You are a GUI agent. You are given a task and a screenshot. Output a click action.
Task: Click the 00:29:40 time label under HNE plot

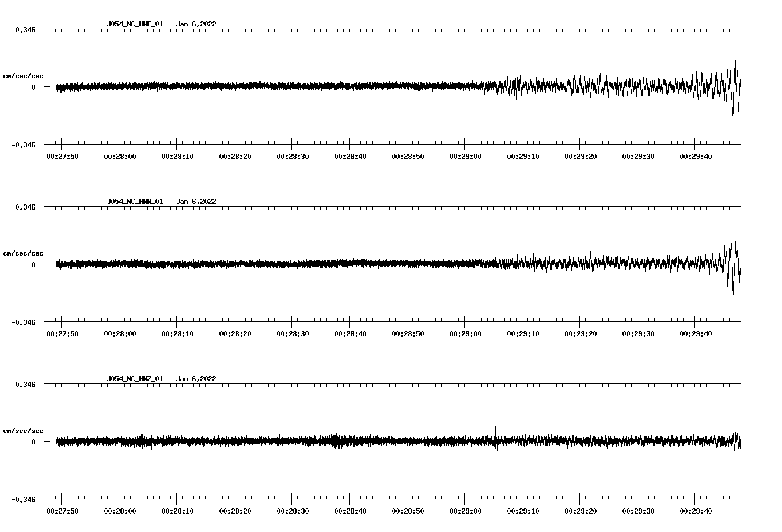point(696,157)
